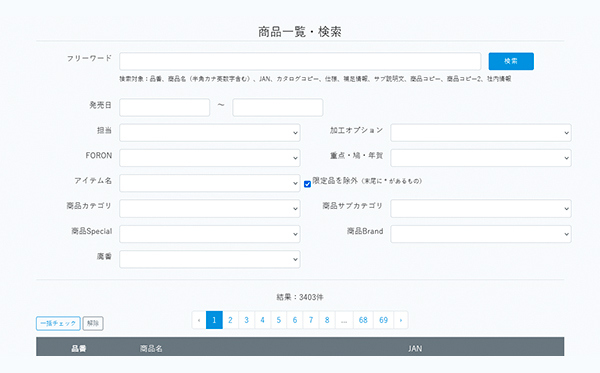Expand the FORON dropdown
Viewport: 600px width, 373px height.
[x=210, y=158]
